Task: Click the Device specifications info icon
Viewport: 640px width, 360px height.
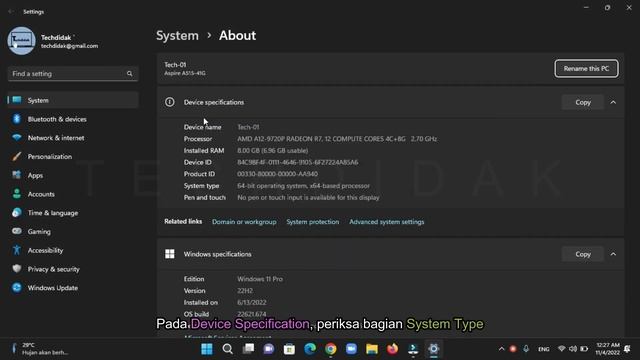Action: point(169,102)
